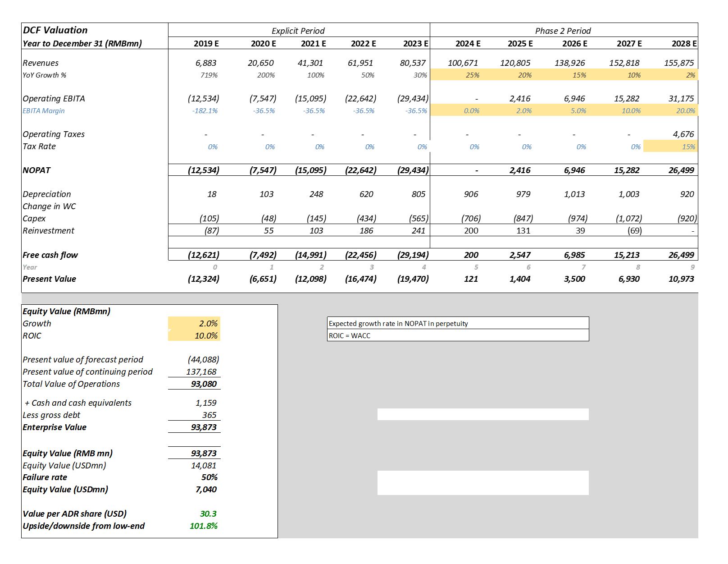
Task: Select the highlighted 20.0% EBITA margin
Action: coord(686,110)
